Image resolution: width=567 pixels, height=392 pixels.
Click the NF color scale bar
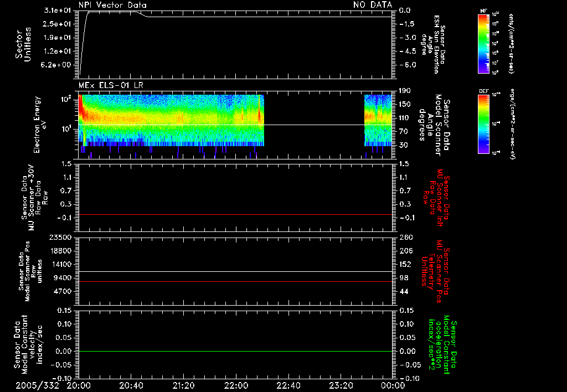tap(484, 43)
